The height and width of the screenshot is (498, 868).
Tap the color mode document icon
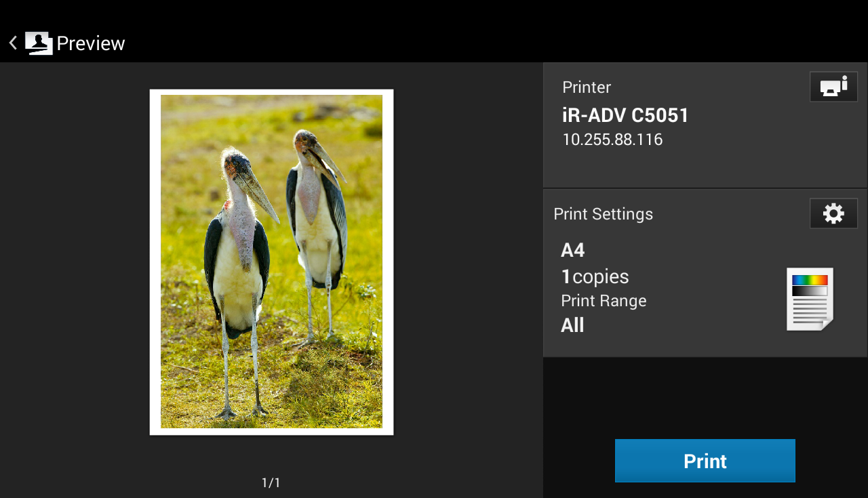(810, 299)
